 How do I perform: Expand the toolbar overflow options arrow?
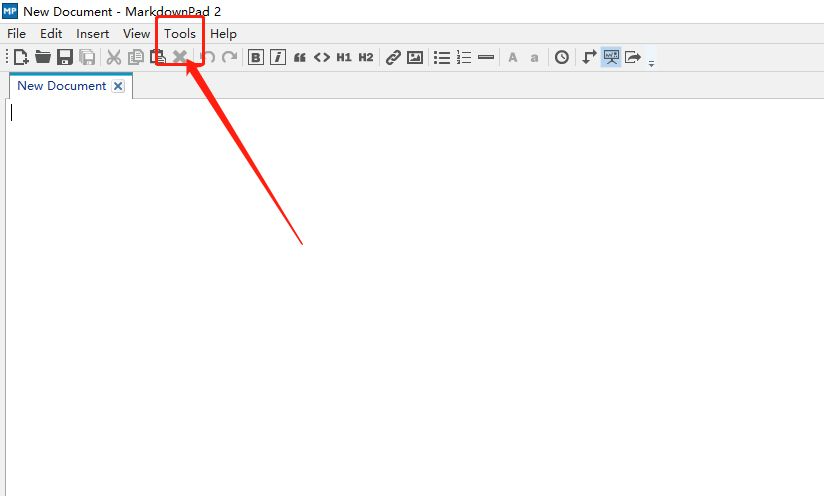tap(652, 62)
